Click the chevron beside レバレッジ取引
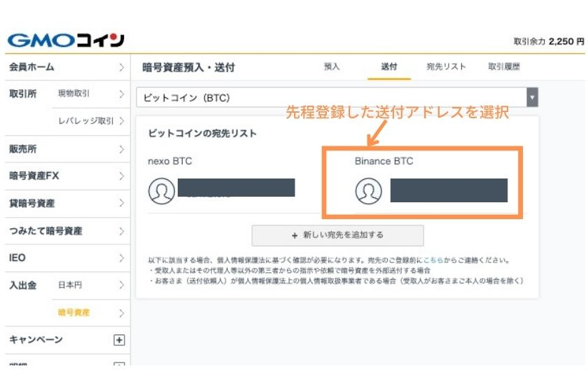This screenshot has width=588, height=392. (122, 121)
